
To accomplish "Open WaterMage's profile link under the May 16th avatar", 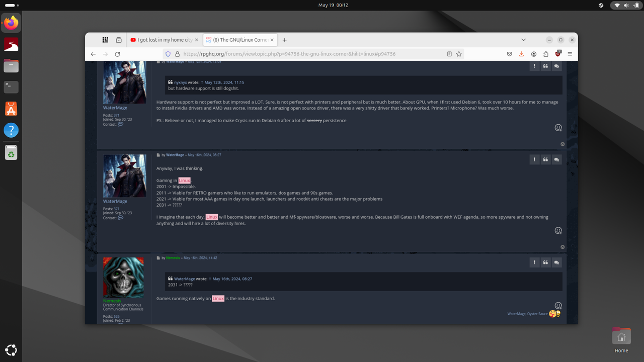I will [x=115, y=201].
